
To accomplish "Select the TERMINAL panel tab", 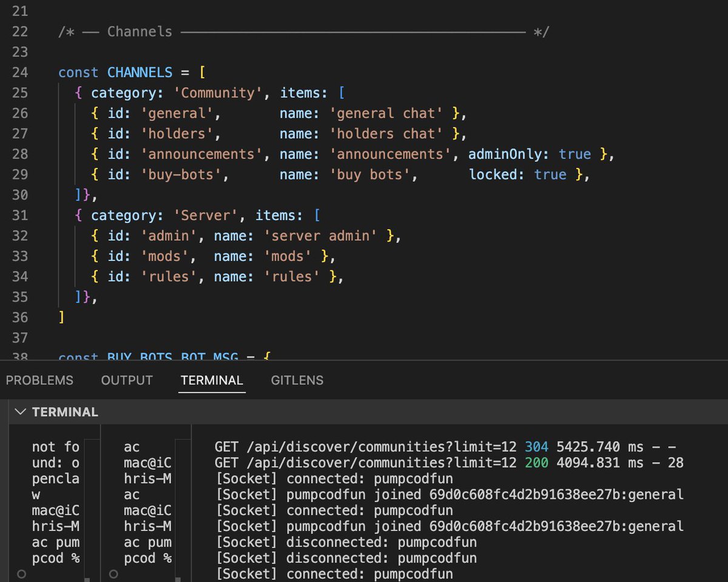I will tap(212, 380).
